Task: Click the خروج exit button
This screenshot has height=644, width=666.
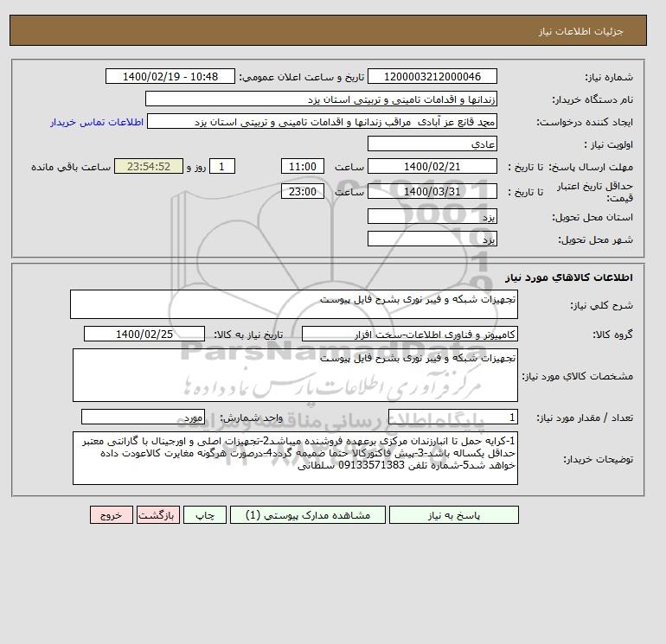Action: (x=112, y=515)
